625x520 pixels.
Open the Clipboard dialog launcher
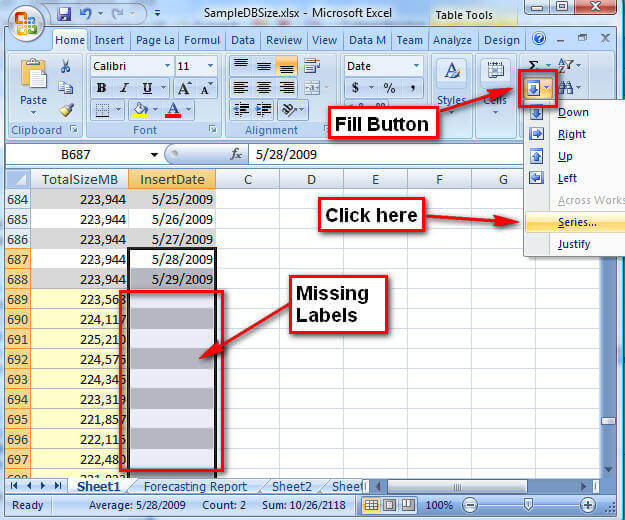(74, 129)
